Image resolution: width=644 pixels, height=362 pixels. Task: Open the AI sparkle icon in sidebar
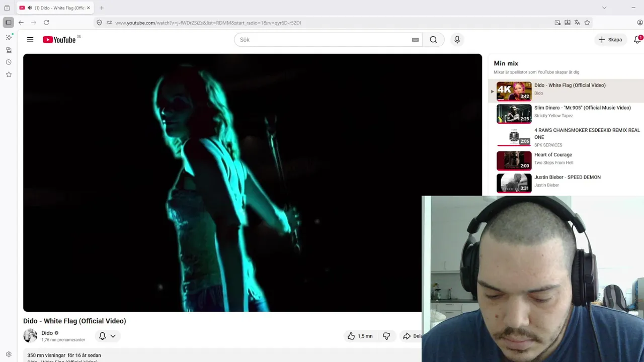9,38
